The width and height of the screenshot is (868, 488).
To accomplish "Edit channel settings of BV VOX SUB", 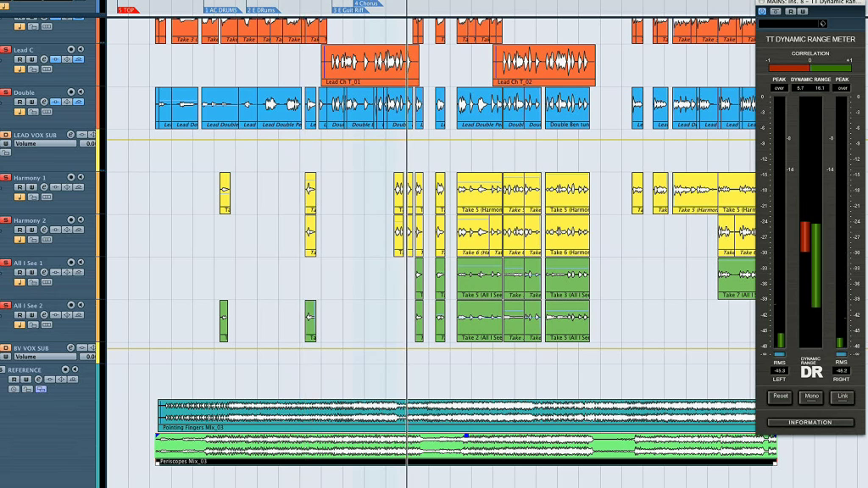I will click(71, 347).
